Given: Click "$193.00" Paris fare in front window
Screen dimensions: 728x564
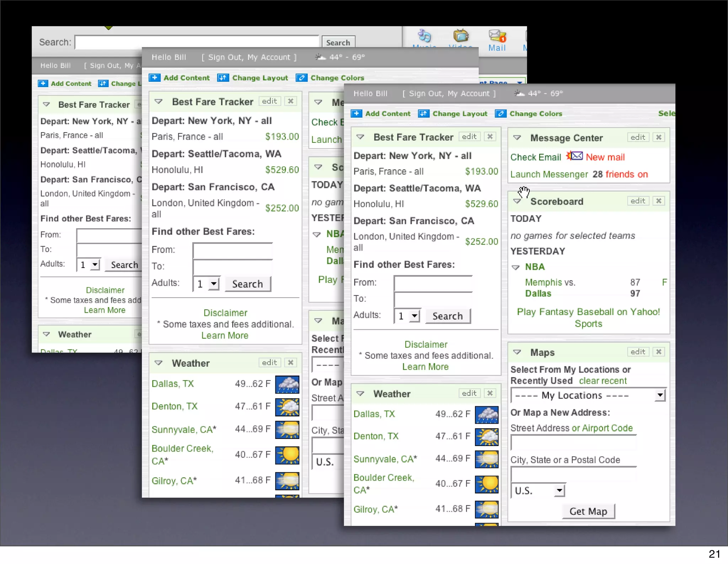Looking at the screenshot, I should pos(482,171).
